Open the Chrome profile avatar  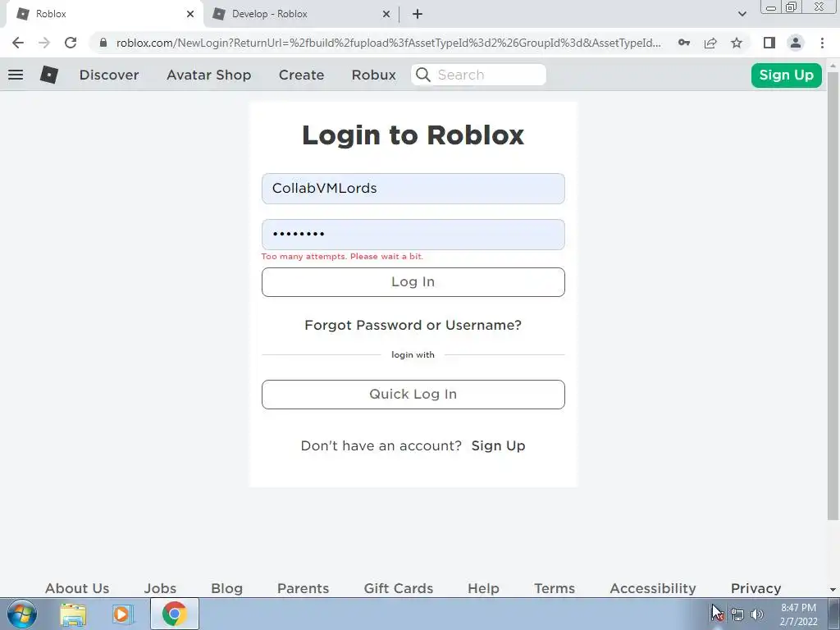pyautogui.click(x=796, y=43)
